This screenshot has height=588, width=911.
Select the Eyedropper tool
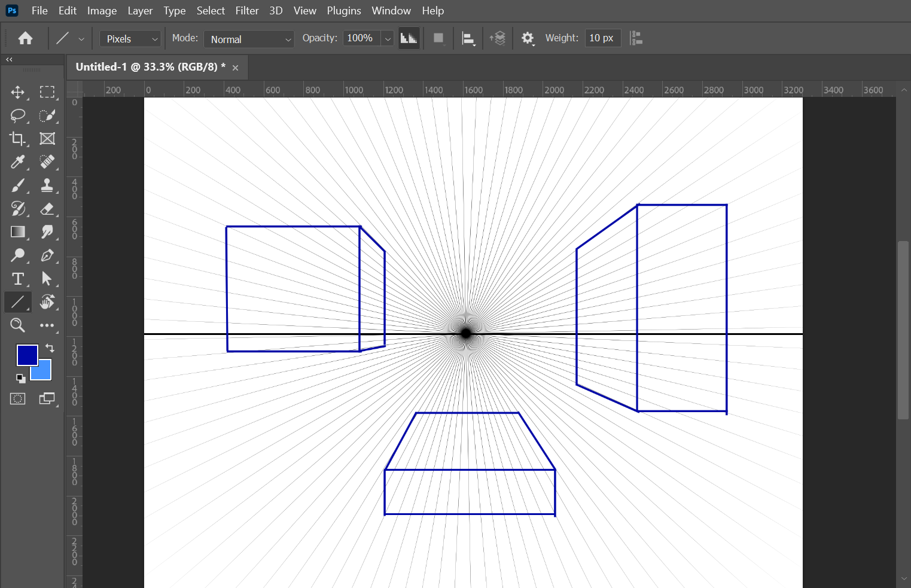[x=17, y=162]
